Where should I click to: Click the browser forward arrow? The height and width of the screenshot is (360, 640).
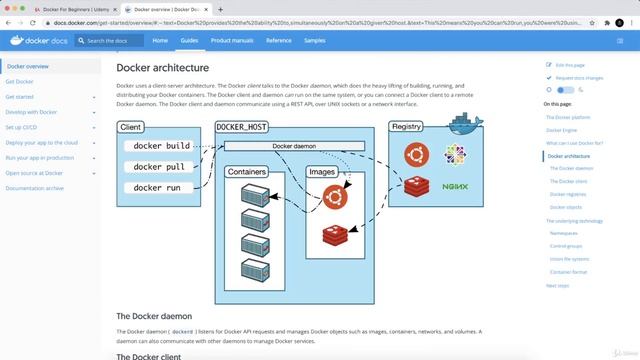[20, 23]
